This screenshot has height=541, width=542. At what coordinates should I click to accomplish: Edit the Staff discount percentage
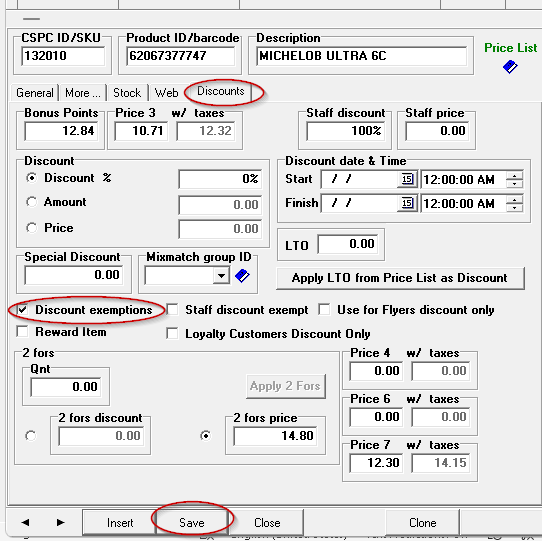(346, 131)
